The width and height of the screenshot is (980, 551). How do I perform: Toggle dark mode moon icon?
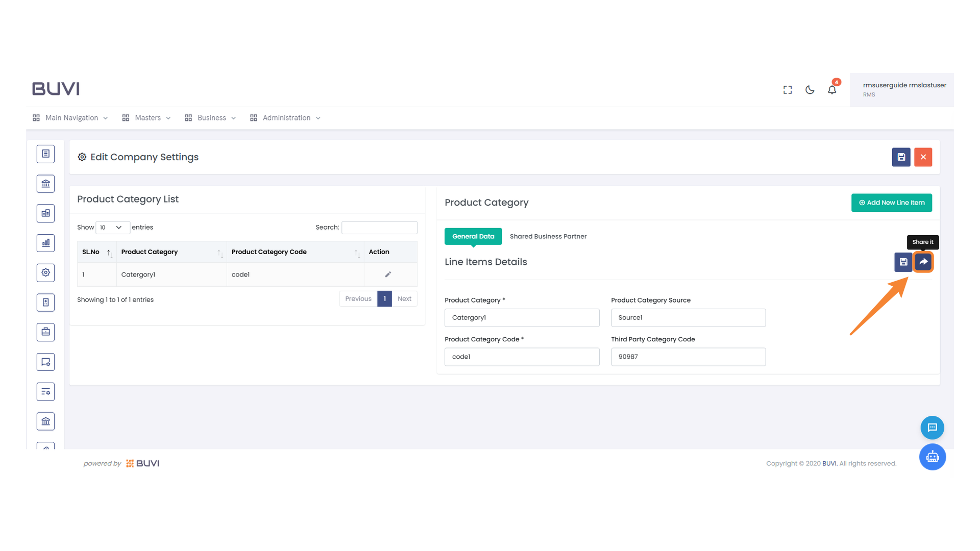pos(810,90)
